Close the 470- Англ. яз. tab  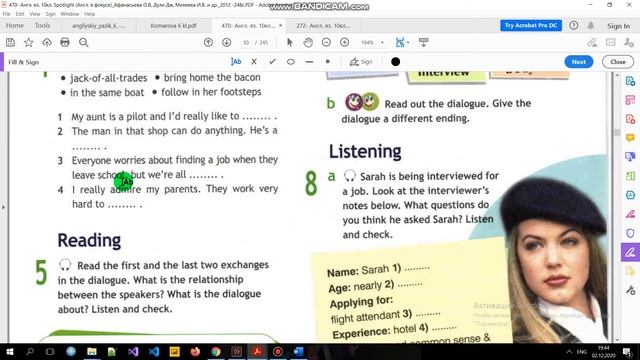click(x=280, y=25)
